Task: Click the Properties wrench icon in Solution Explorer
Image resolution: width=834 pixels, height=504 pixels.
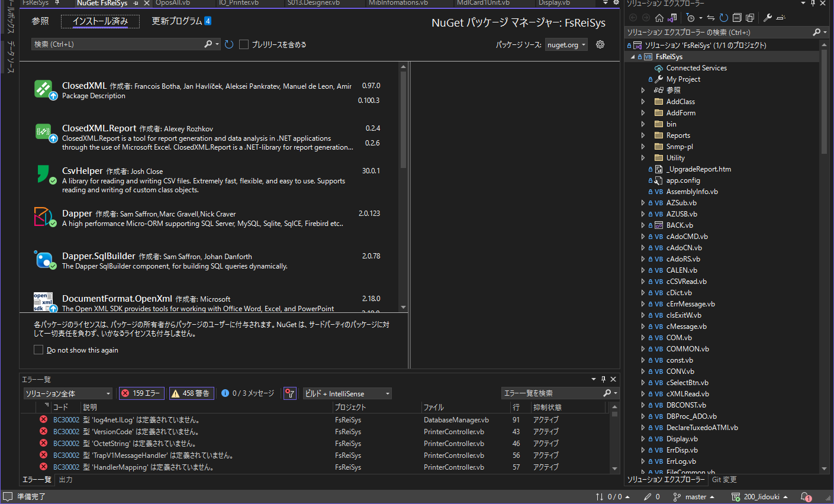Action: 768,18
